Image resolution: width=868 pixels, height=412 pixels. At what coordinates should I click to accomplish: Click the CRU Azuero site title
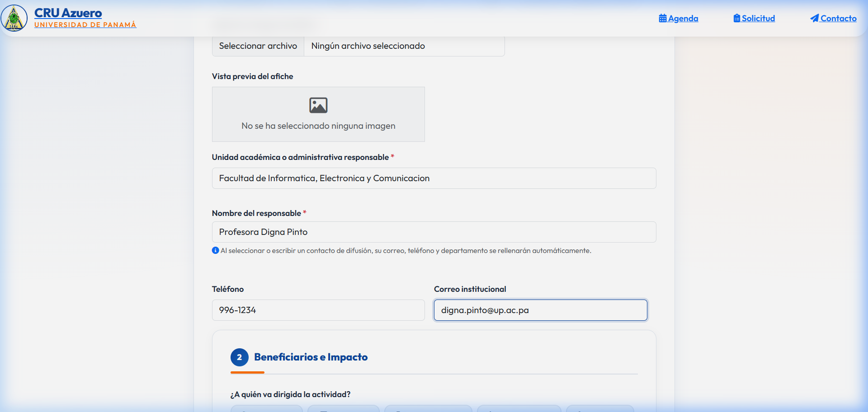click(x=68, y=13)
